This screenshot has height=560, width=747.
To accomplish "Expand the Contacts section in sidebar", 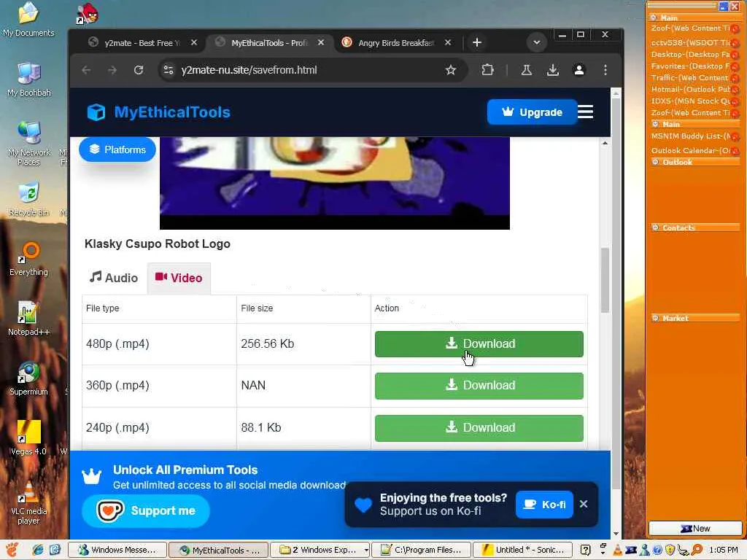I will 656,227.
